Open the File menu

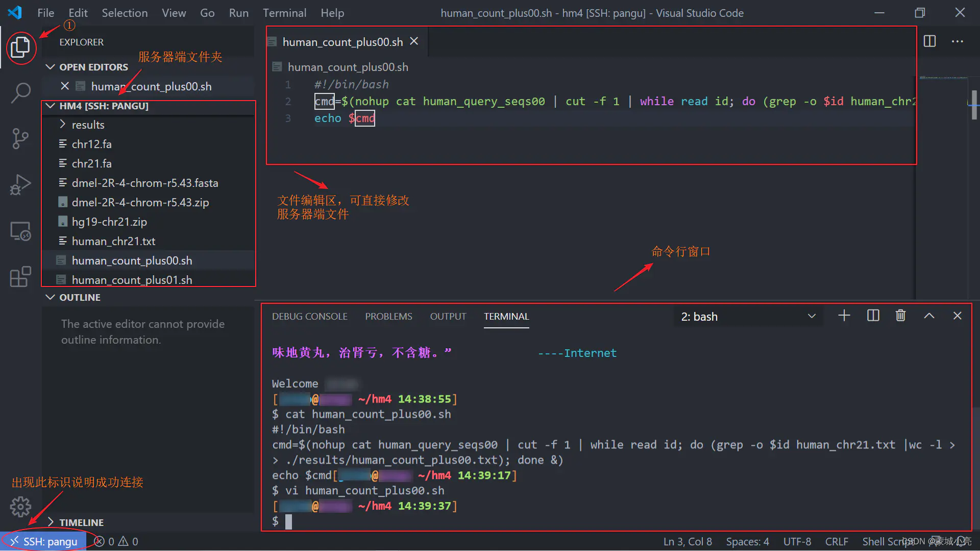pyautogui.click(x=45, y=13)
